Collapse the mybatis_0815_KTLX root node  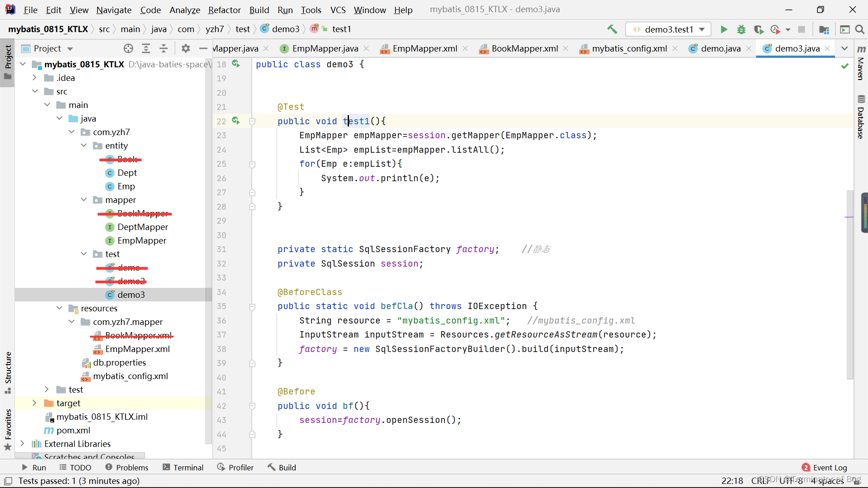tap(23, 64)
